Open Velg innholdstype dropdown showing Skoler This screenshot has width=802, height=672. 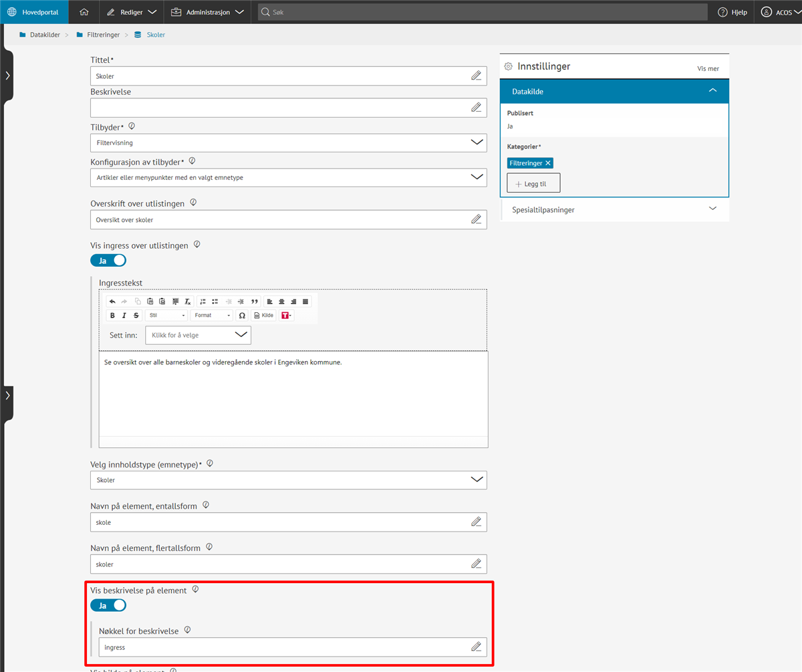click(288, 480)
